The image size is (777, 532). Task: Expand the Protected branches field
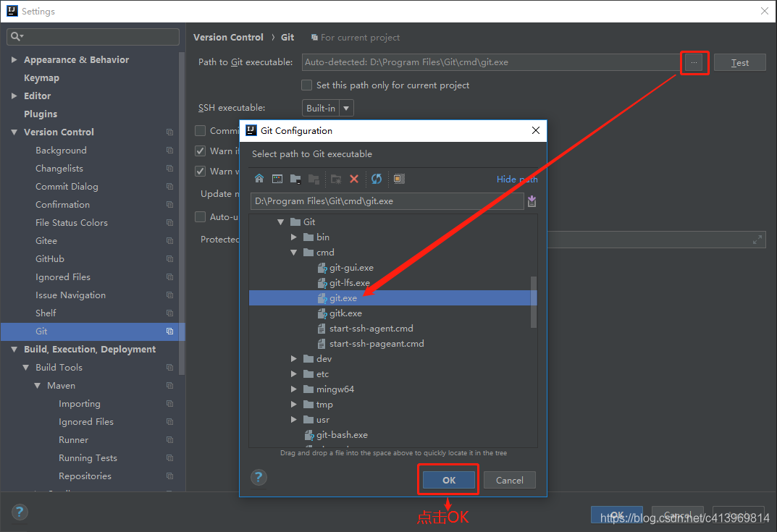click(757, 240)
